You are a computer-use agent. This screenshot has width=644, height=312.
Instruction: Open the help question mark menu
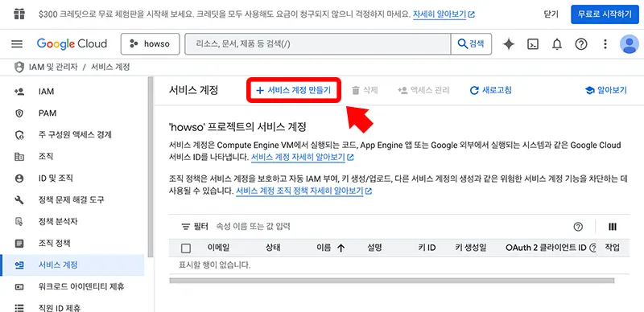tap(580, 44)
